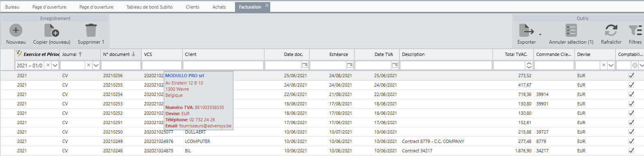This screenshot has width=644, height=156.
Task: Click the Total TVAC filter spinner
Action: point(529,65)
